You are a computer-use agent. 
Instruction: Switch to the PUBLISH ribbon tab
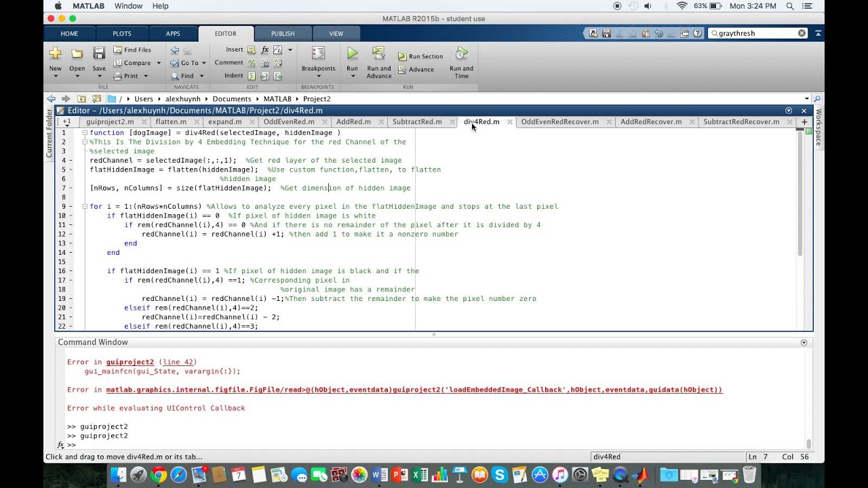pos(283,33)
